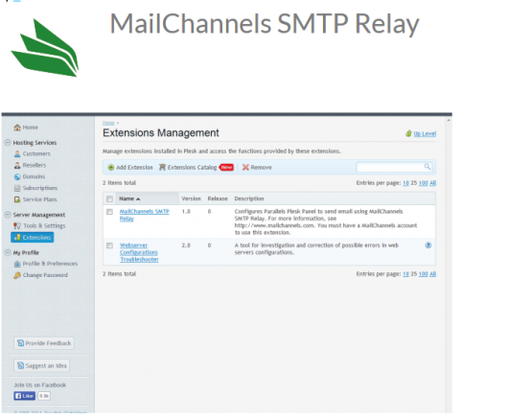Open Customers via its person icon
The height and width of the screenshot is (420, 531).
(17, 153)
